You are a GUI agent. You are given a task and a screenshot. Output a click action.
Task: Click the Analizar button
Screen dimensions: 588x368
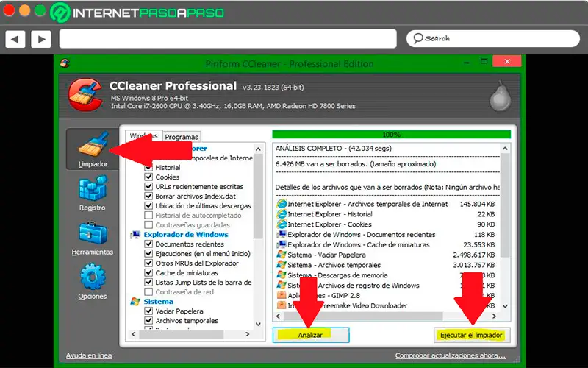pyautogui.click(x=311, y=335)
